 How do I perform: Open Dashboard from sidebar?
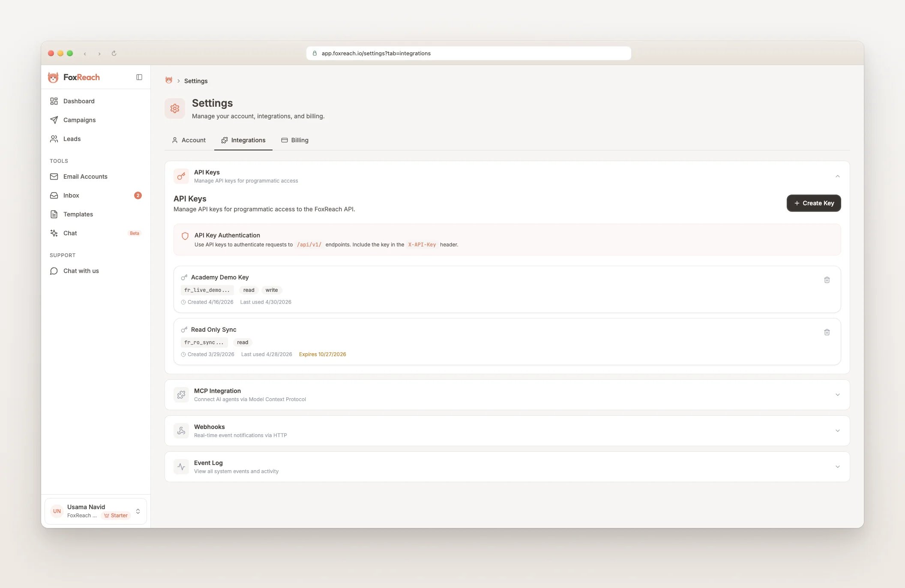79,101
